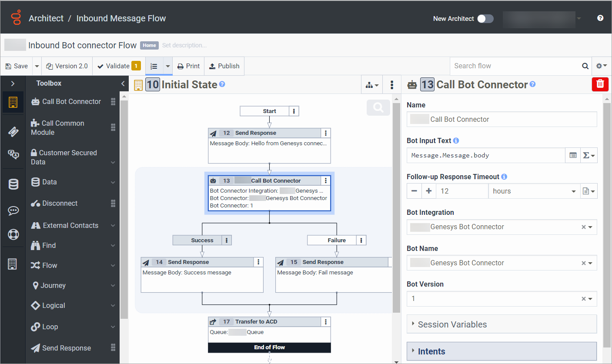Open the Save dropdown arrow
The height and width of the screenshot is (364, 612).
pos(37,66)
